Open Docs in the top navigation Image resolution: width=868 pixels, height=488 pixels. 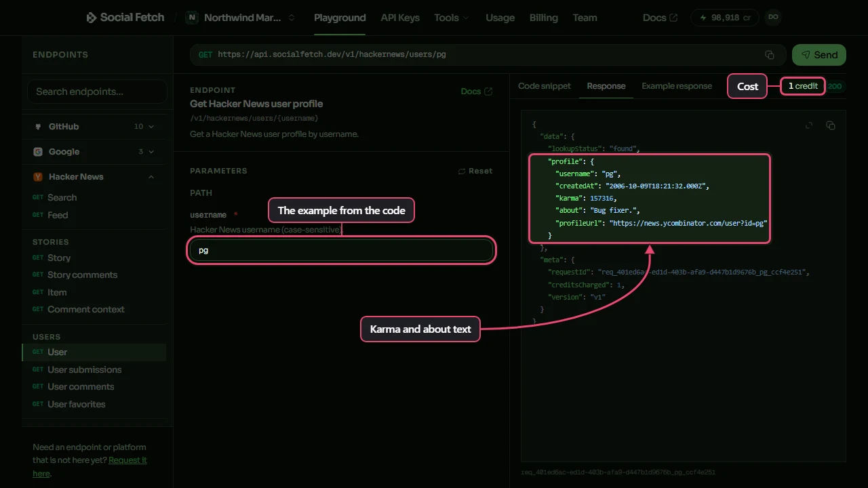(660, 18)
